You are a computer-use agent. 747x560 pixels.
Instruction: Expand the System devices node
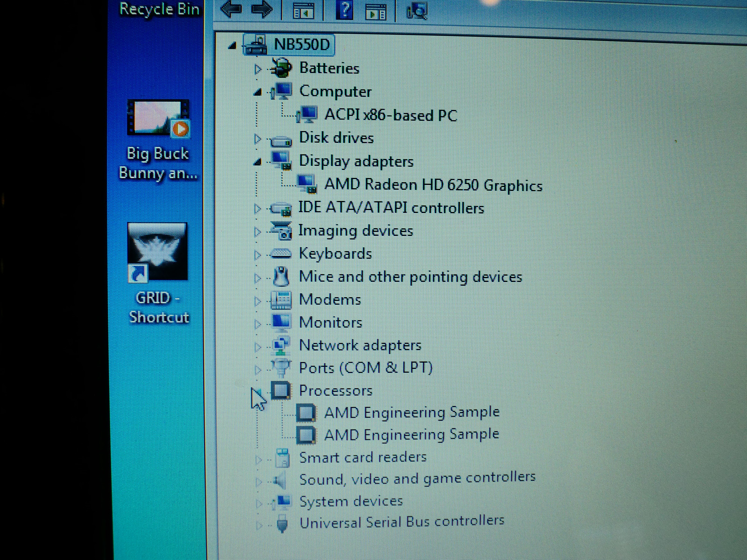click(x=259, y=503)
